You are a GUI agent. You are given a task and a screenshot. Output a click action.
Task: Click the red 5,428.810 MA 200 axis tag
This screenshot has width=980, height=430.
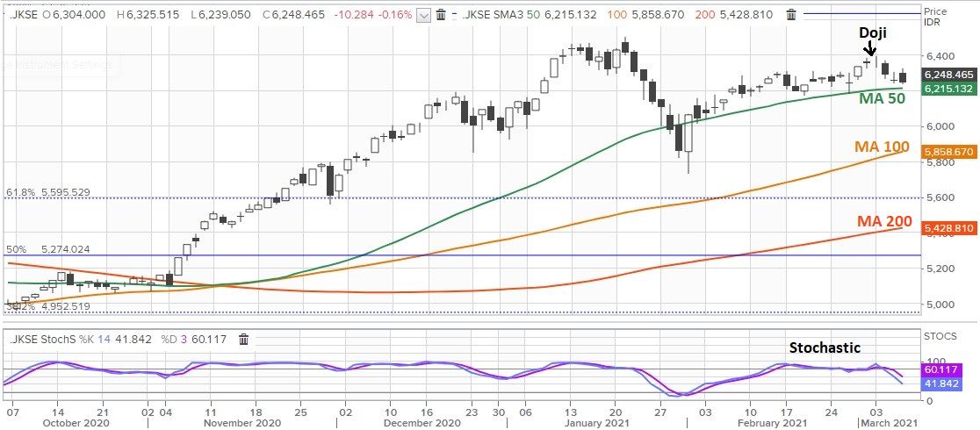click(948, 228)
